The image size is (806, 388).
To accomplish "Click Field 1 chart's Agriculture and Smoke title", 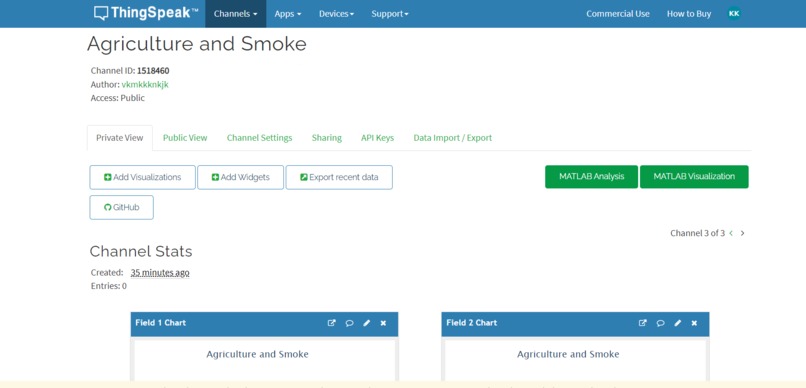I will click(258, 354).
